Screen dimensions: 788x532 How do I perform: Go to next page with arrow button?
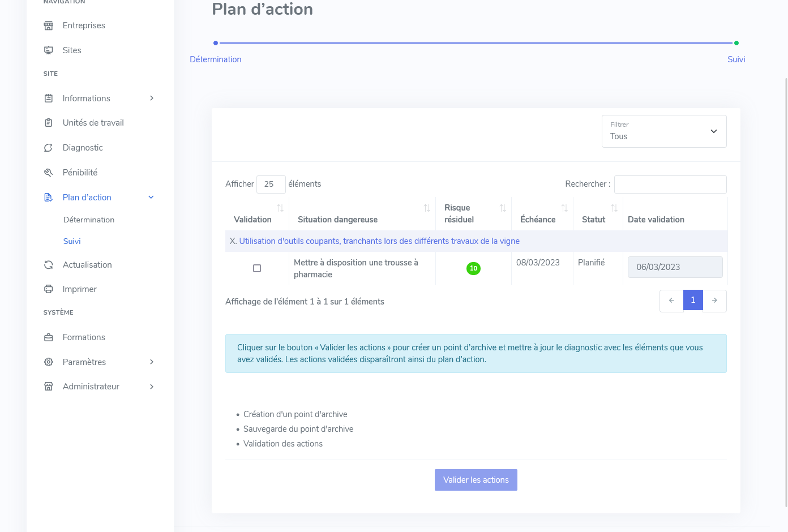pos(714,301)
